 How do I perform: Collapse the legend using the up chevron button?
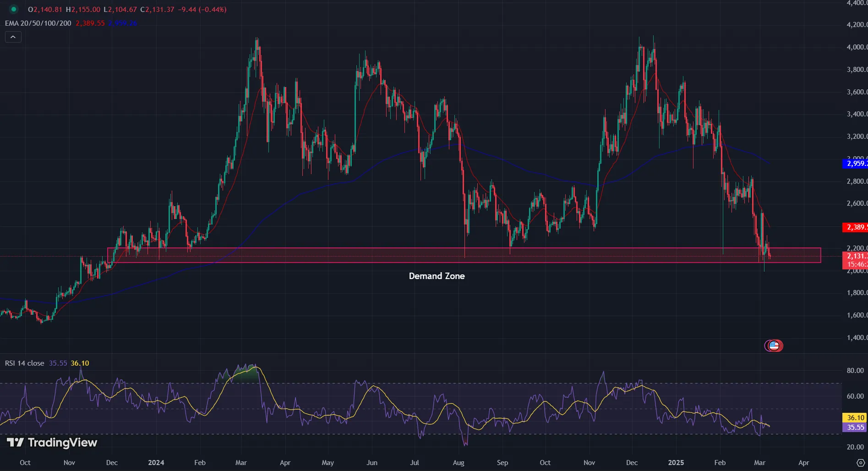point(13,37)
